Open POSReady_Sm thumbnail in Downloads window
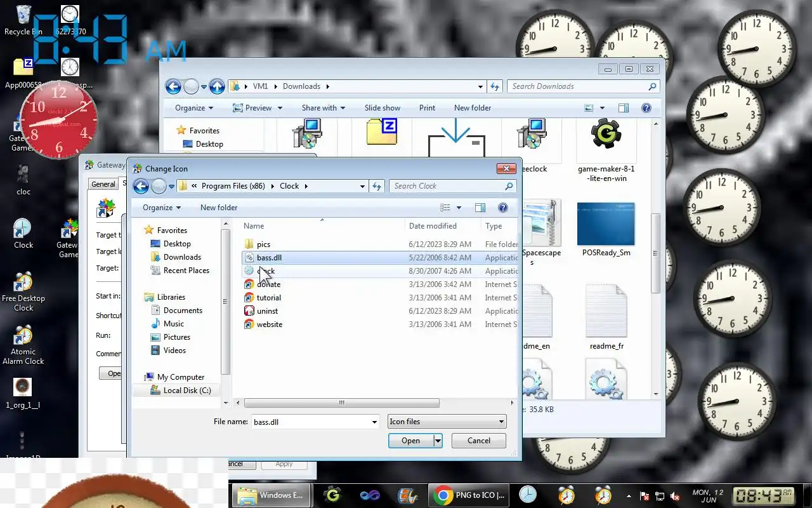 606,230
